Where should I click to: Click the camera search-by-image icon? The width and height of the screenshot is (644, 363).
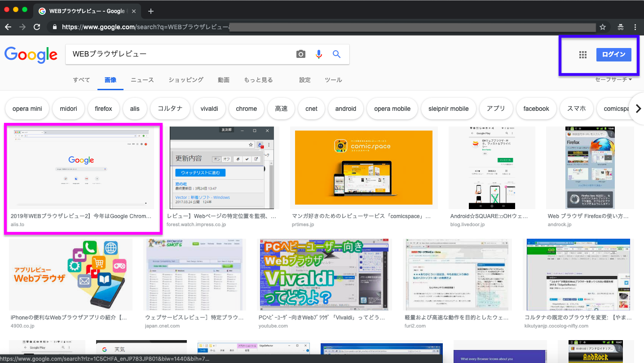pyautogui.click(x=301, y=54)
